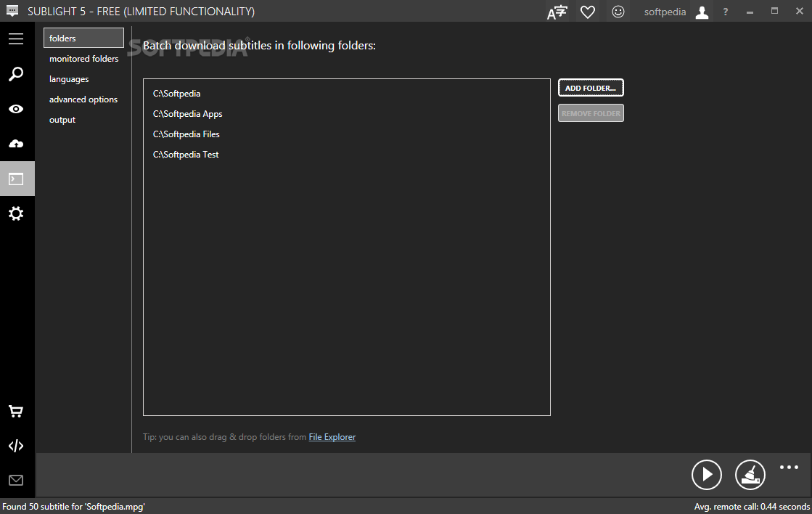This screenshot has width=812, height=514.
Task: Click the heart favorites icon
Action: point(588,12)
